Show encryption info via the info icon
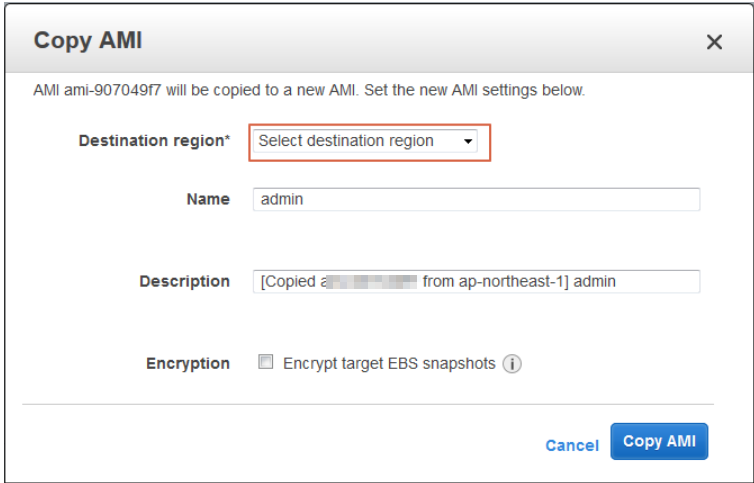Viewport: 754px width, 483px height. coord(512,364)
